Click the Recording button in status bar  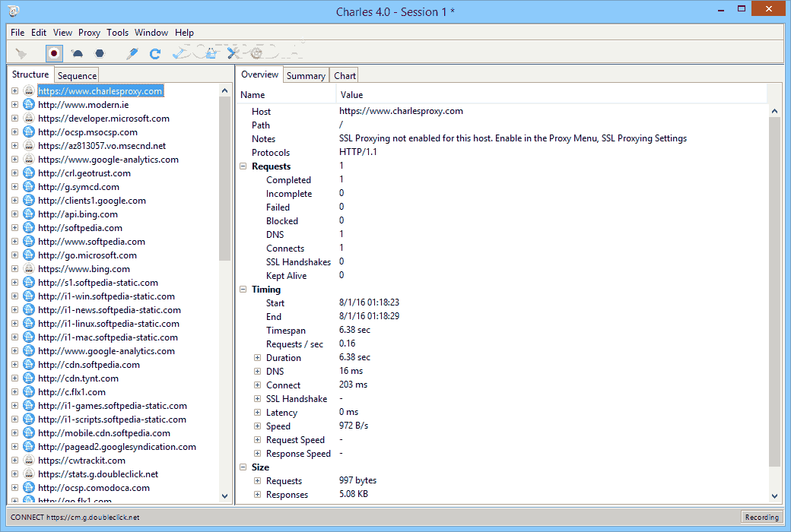pyautogui.click(x=762, y=517)
